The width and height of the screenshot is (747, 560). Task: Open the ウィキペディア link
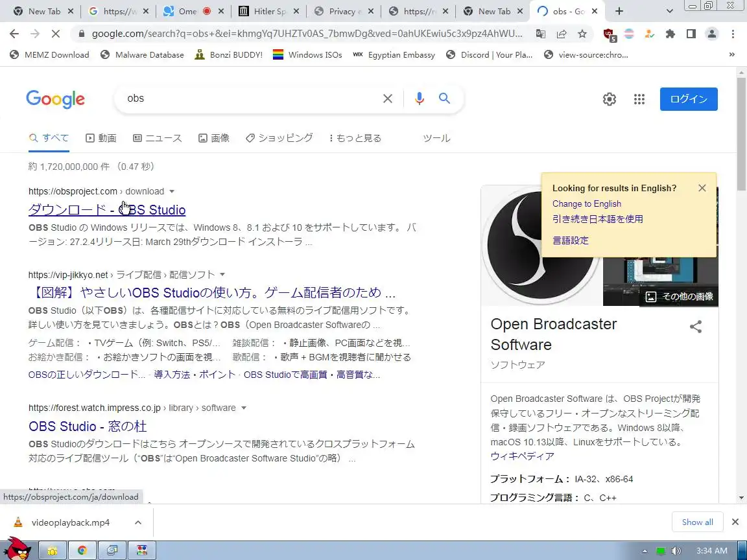pos(522,456)
